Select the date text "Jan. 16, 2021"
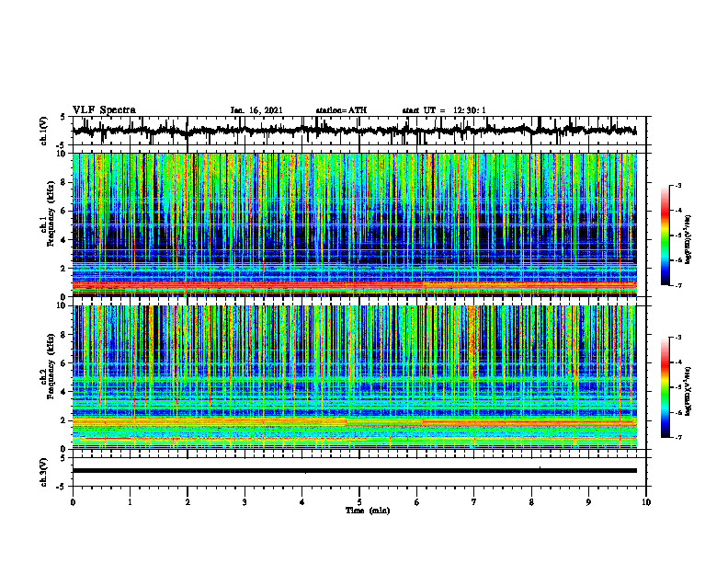The height and width of the screenshot is (563, 728). [256, 110]
